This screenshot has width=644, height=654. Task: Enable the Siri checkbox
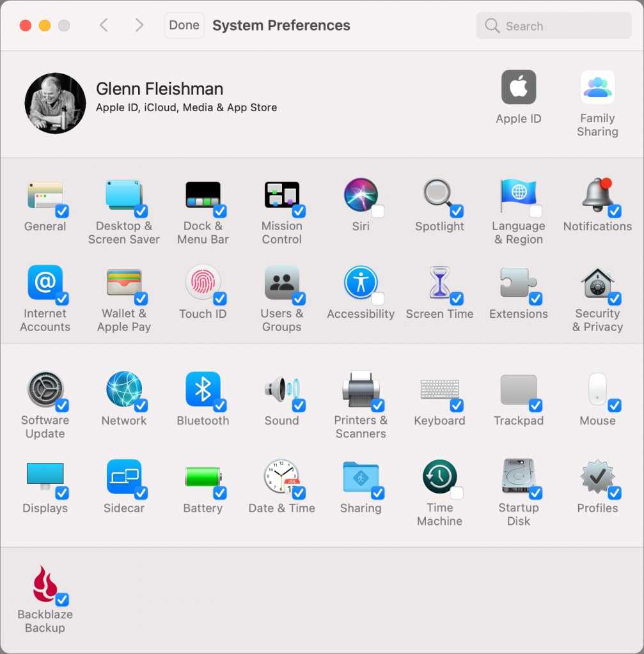[x=378, y=211]
